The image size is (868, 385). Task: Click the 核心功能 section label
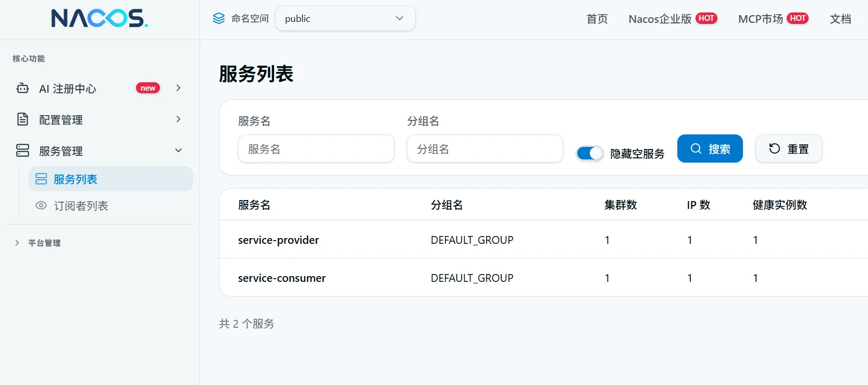click(29, 58)
